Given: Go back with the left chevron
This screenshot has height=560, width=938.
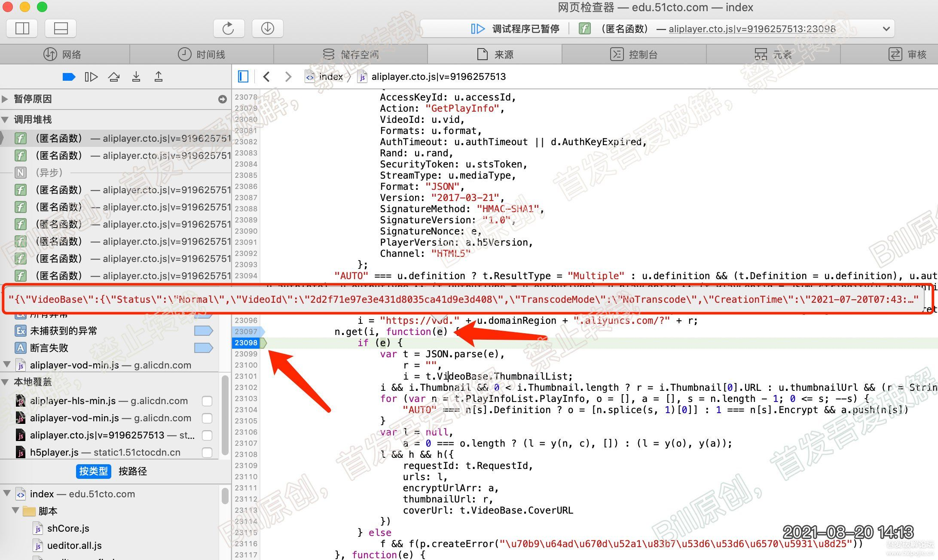Looking at the screenshot, I should [266, 77].
